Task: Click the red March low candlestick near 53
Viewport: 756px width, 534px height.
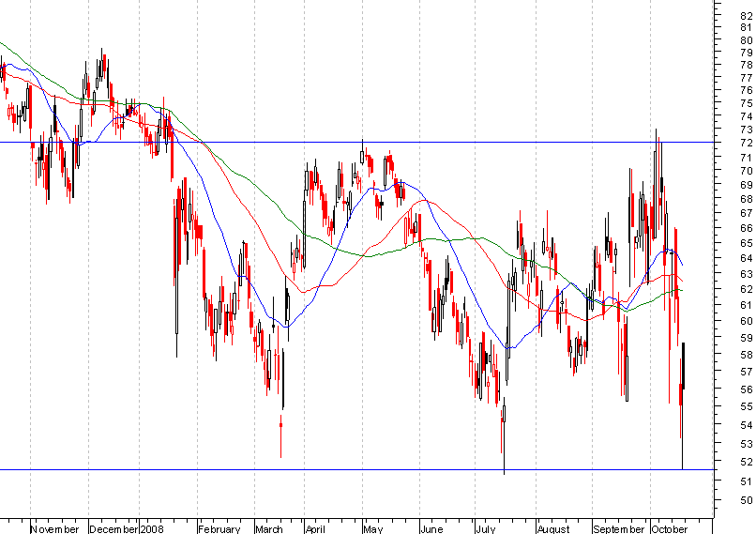Action: point(280,435)
